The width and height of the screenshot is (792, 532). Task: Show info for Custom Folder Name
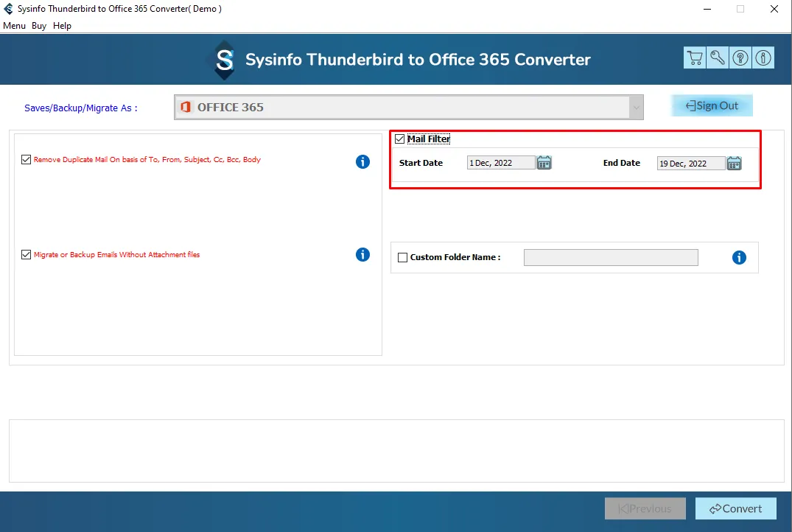739,258
